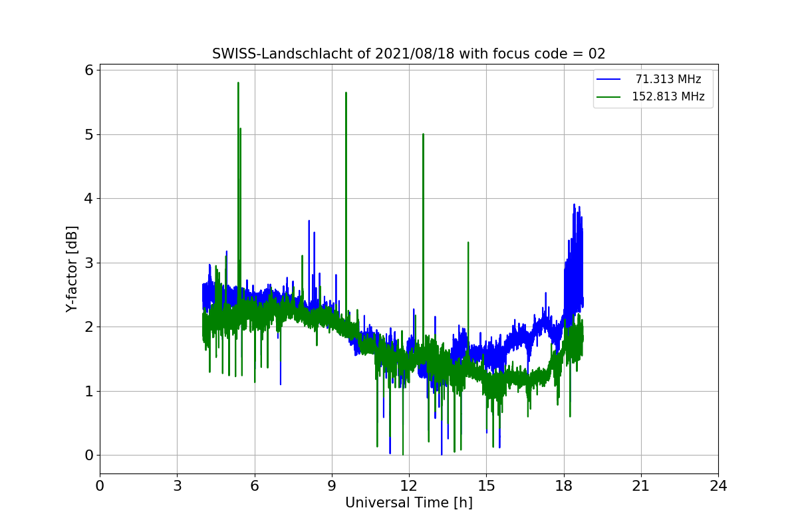This screenshot has height=532, width=798.
Task: Click x-axis tick label '6'
Action: (255, 486)
